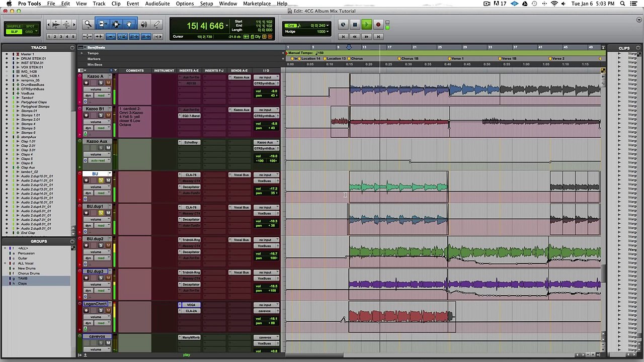644x362 pixels.
Task: Click the Fast Forward transport button
Action: (366, 37)
